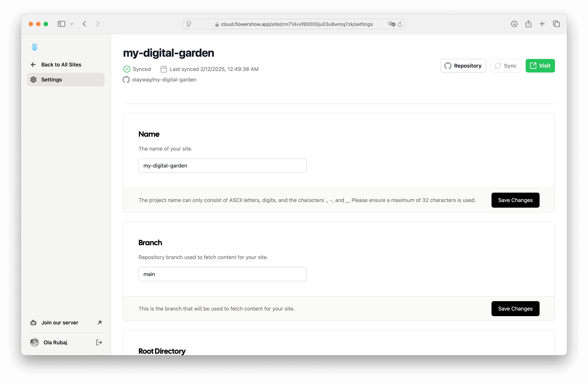Open the Join our server link
Screen dimensions: 588x383
pyautogui.click(x=66, y=323)
